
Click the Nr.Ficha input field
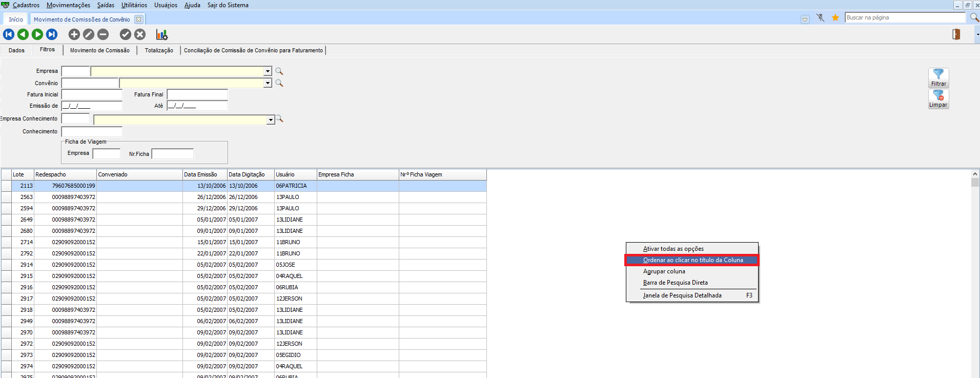coord(173,154)
